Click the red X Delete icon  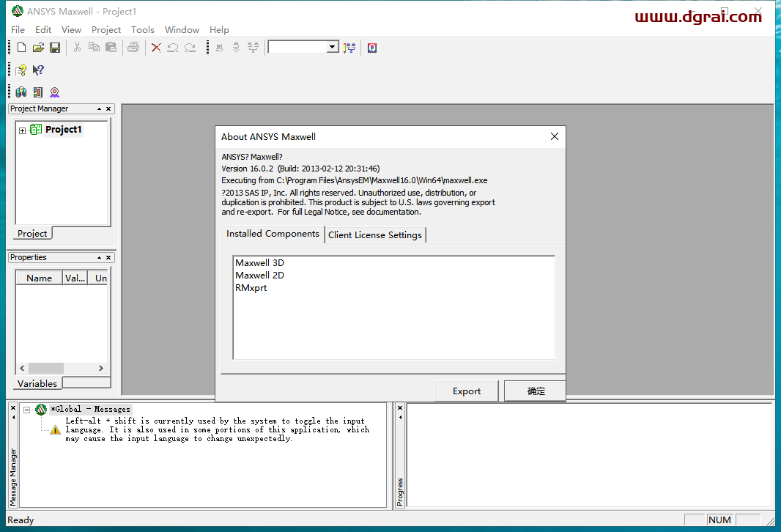click(156, 48)
